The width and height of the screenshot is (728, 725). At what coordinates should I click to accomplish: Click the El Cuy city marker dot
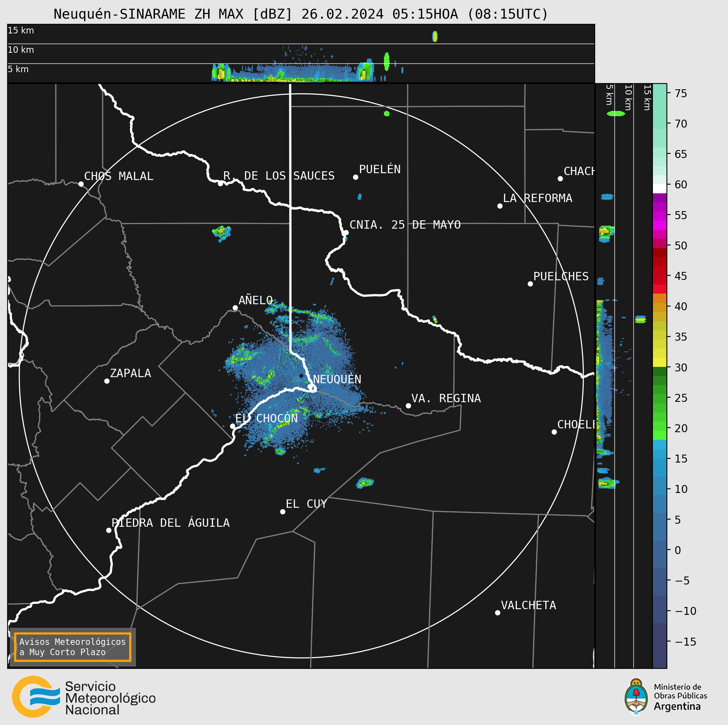pos(283,512)
